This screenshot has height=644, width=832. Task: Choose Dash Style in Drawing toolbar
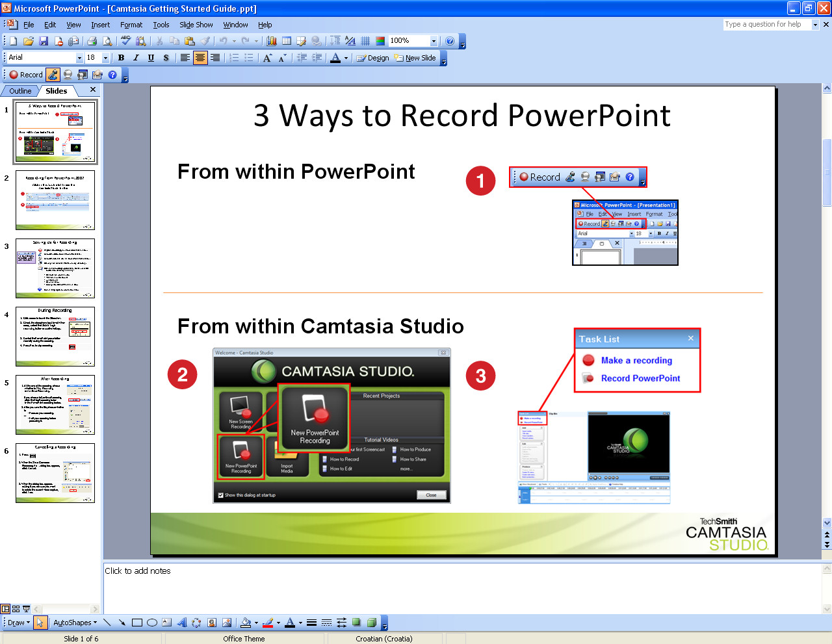tap(326, 623)
